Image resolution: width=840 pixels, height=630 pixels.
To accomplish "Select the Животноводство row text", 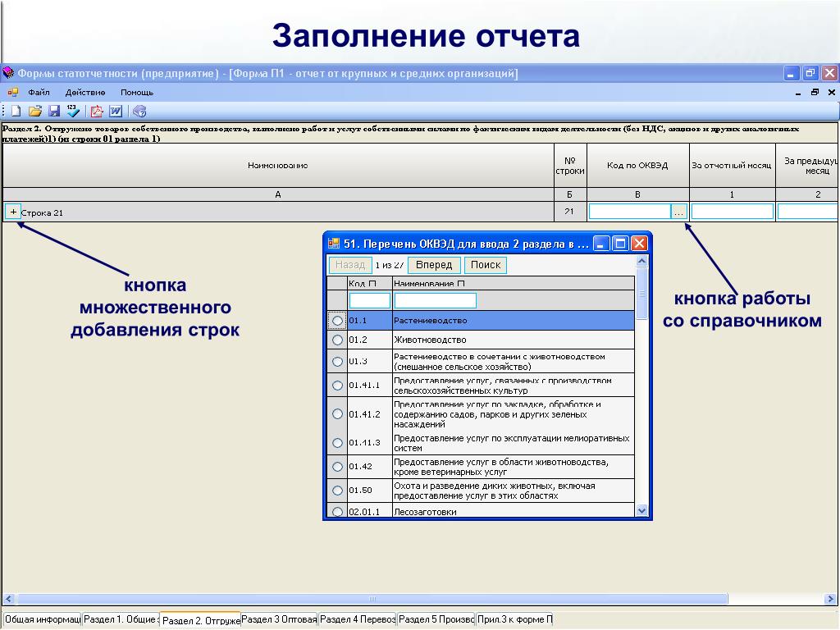I will pyautogui.click(x=430, y=340).
